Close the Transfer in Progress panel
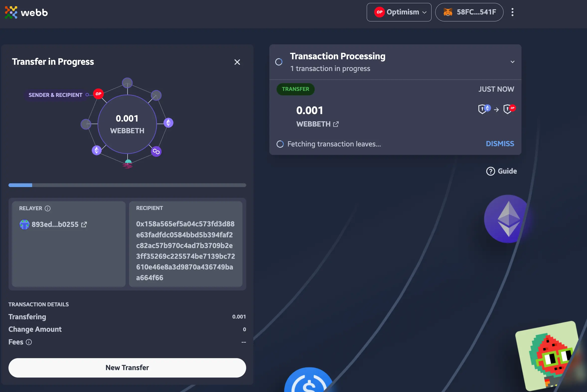Viewport: 587px width, 392px height. point(237,62)
